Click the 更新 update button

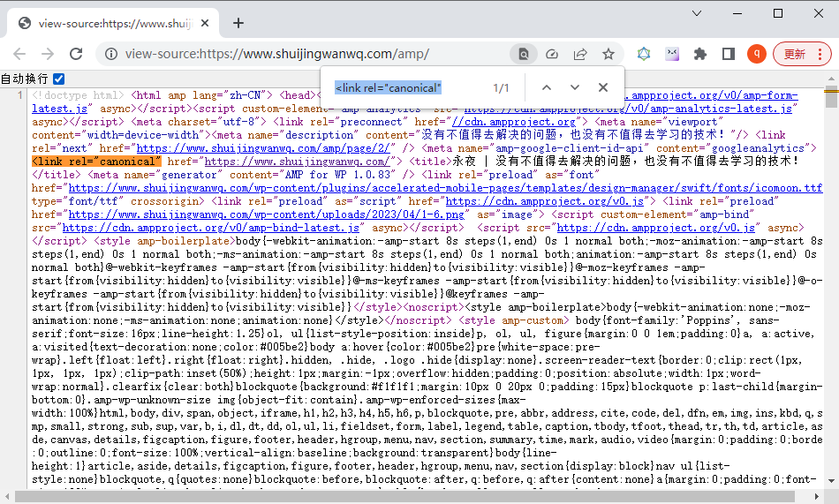coord(795,54)
